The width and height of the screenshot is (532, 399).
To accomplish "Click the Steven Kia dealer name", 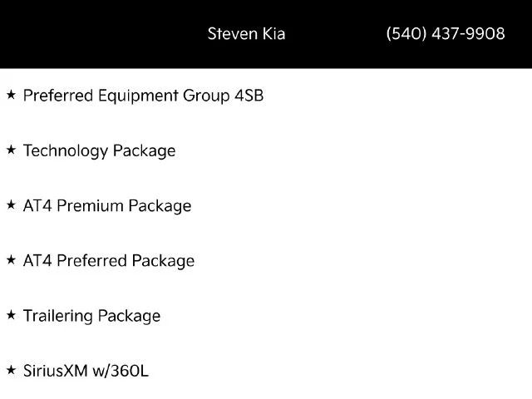I will [246, 33].
